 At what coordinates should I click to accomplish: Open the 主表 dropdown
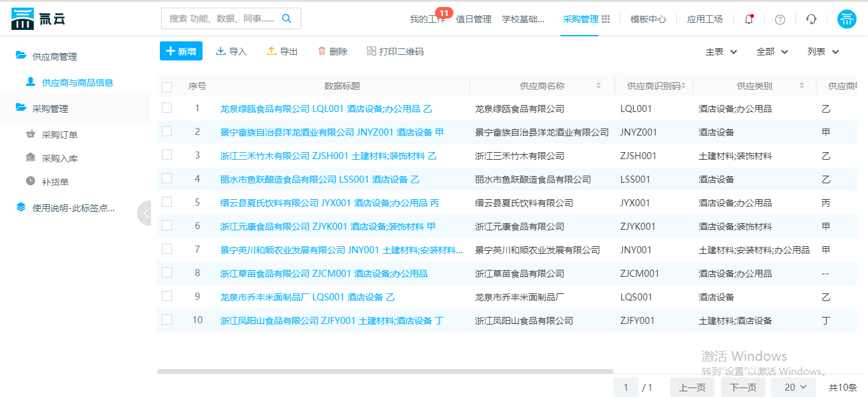pyautogui.click(x=721, y=52)
